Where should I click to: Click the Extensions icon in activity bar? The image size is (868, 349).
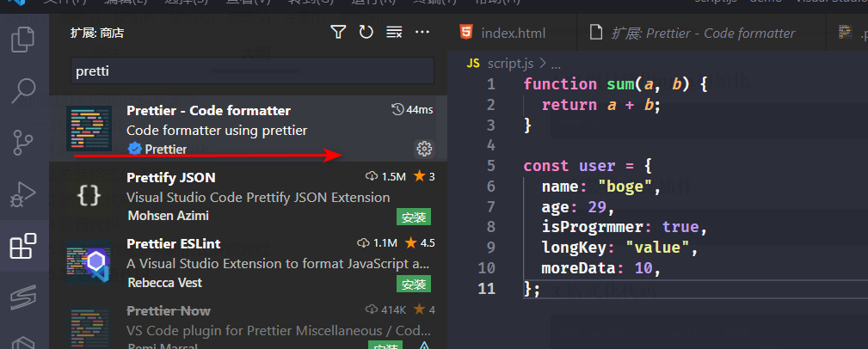click(x=24, y=247)
